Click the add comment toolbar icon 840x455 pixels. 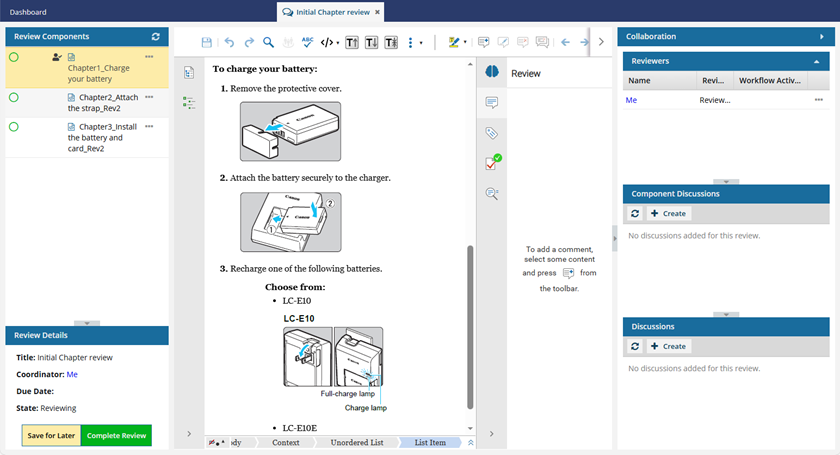click(484, 42)
